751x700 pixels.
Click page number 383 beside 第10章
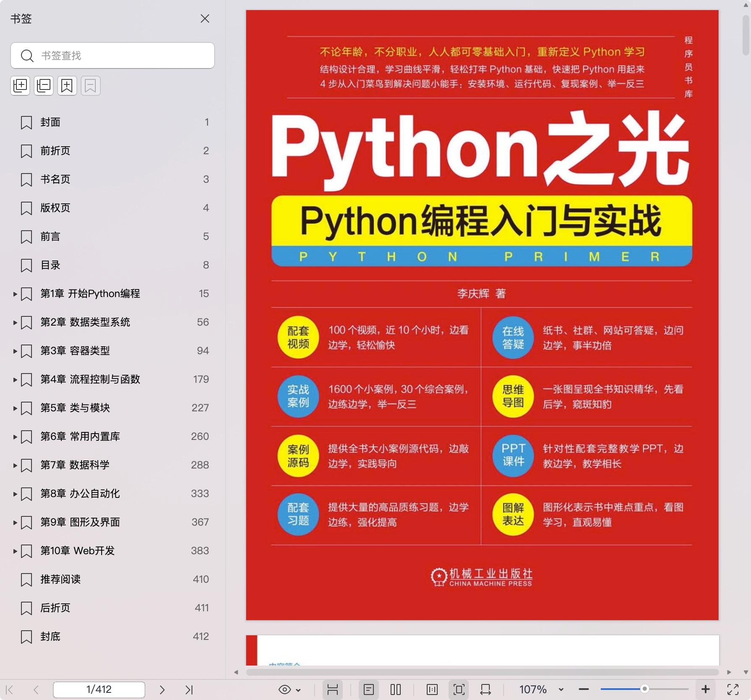tap(200, 551)
